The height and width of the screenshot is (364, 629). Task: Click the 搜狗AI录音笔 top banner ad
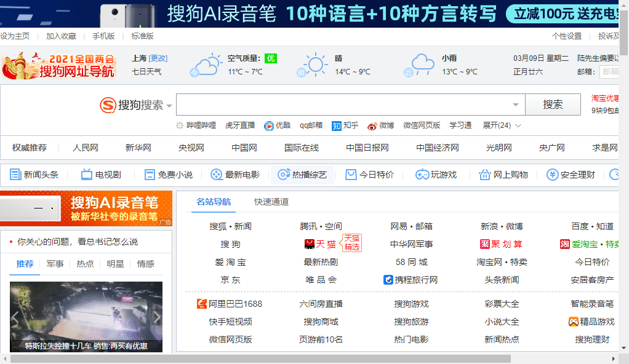[310, 14]
